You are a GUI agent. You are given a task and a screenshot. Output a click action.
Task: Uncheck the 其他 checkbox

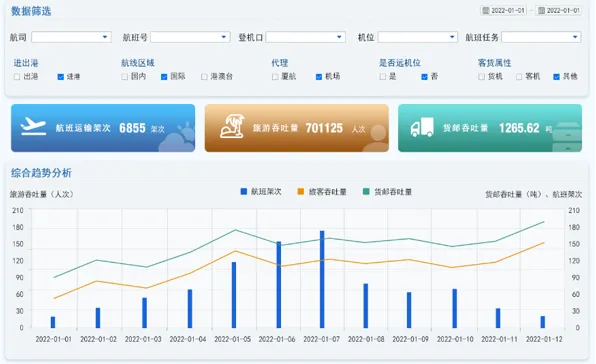tap(556, 77)
